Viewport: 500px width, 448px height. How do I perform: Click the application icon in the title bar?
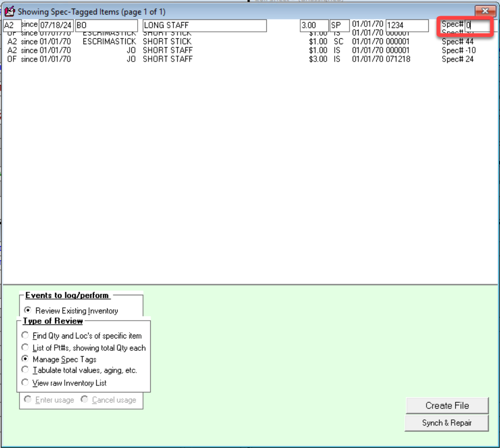9,12
